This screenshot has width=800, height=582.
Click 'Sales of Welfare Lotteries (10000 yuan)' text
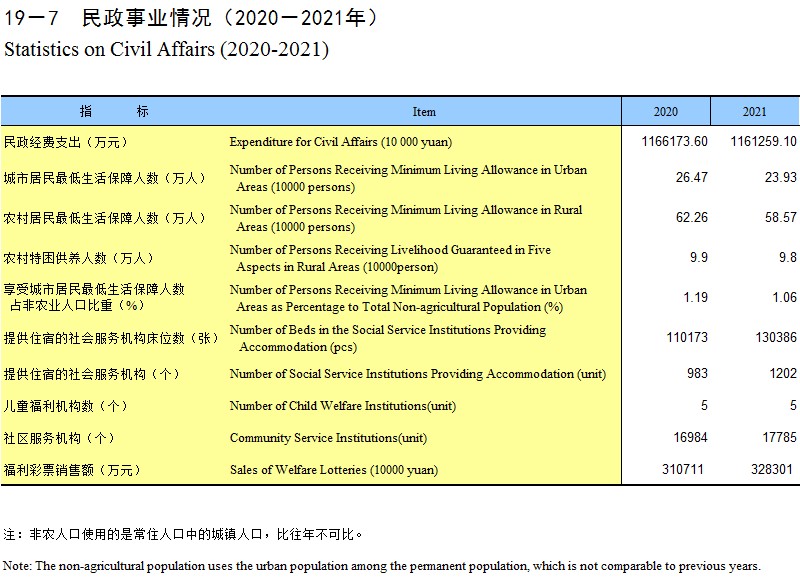(x=334, y=470)
